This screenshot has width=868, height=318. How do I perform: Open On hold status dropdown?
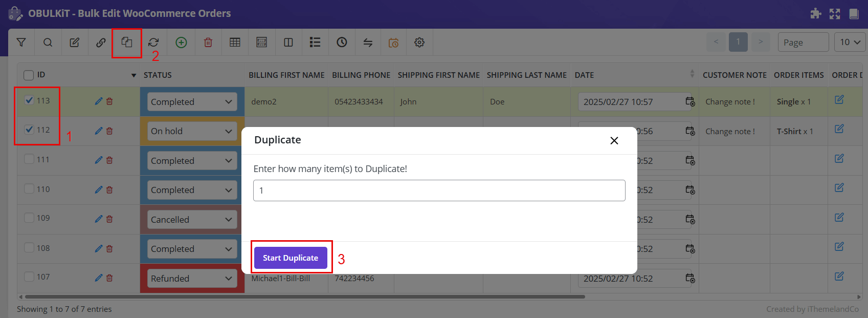[192, 131]
